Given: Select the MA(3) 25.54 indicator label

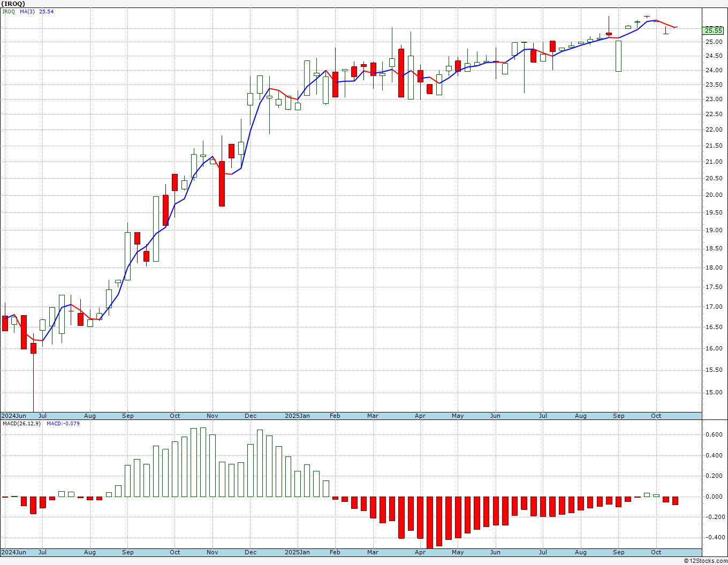Looking at the screenshot, I should [x=37, y=11].
